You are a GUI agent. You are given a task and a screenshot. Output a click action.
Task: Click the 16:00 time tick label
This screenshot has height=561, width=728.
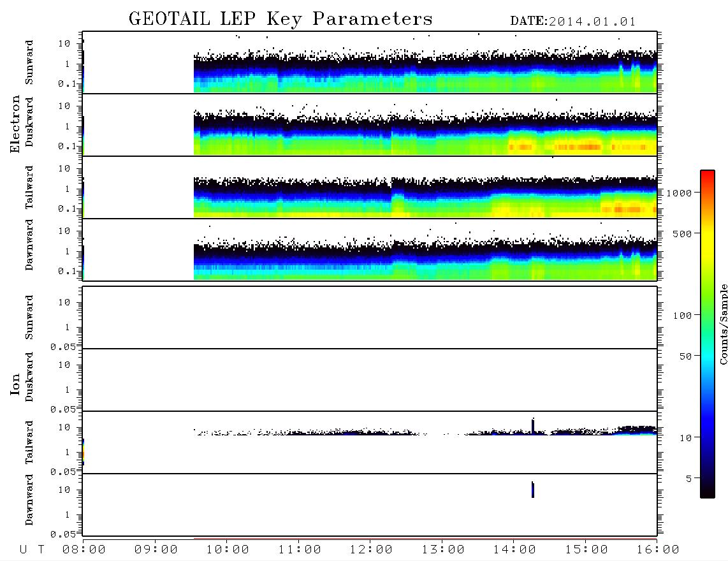click(658, 550)
